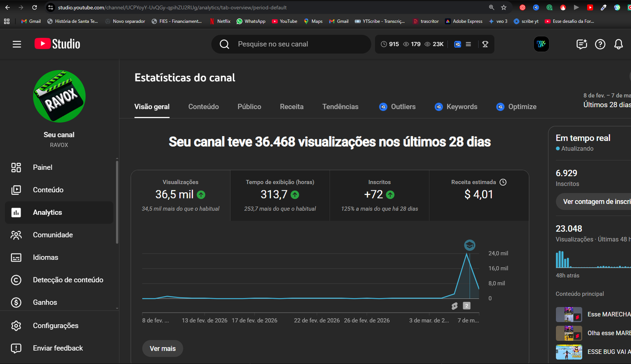Open the zoom magnifier icon in address bar

pos(491,7)
